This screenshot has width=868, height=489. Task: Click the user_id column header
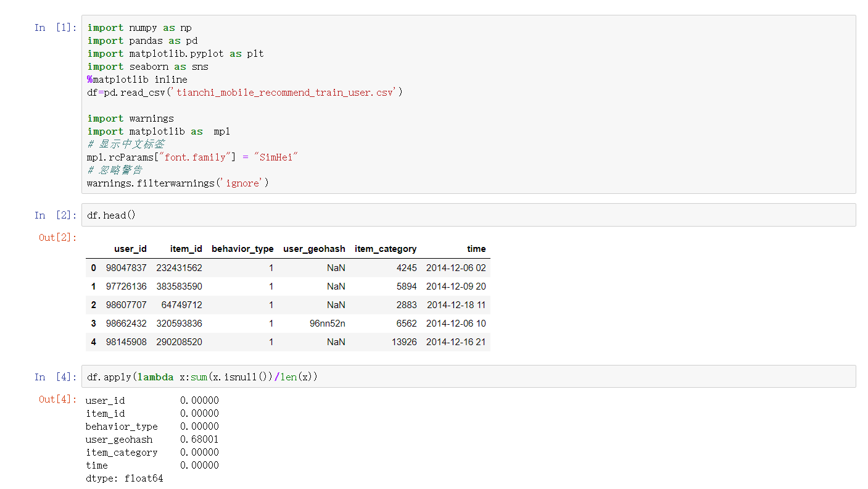pos(130,249)
